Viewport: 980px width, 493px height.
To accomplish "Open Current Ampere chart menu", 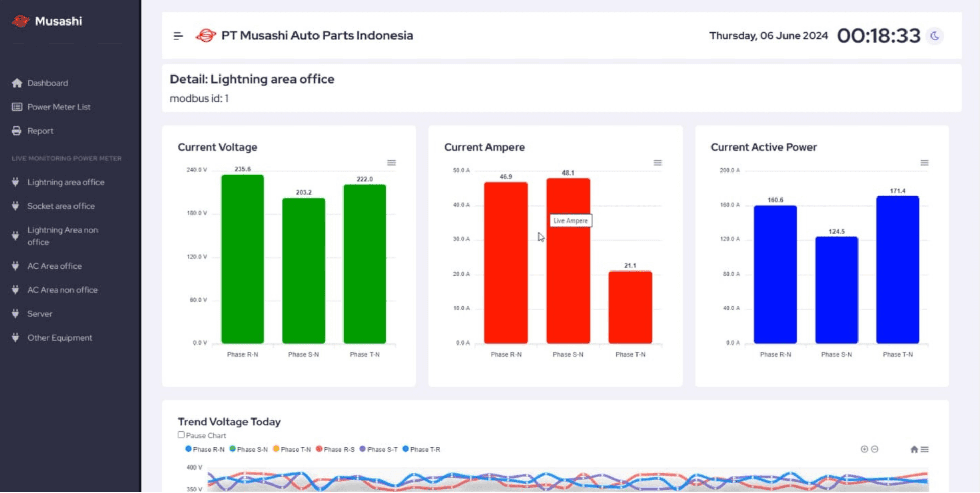I will pos(658,163).
